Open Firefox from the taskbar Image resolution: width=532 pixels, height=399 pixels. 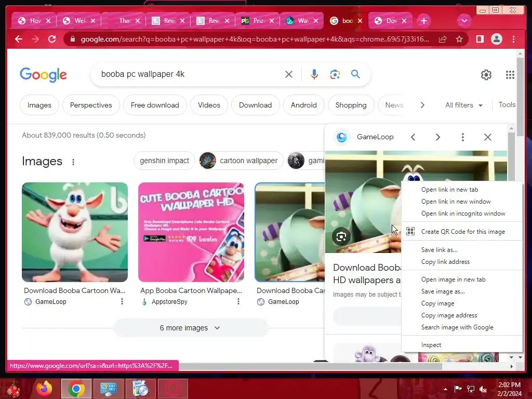45,389
